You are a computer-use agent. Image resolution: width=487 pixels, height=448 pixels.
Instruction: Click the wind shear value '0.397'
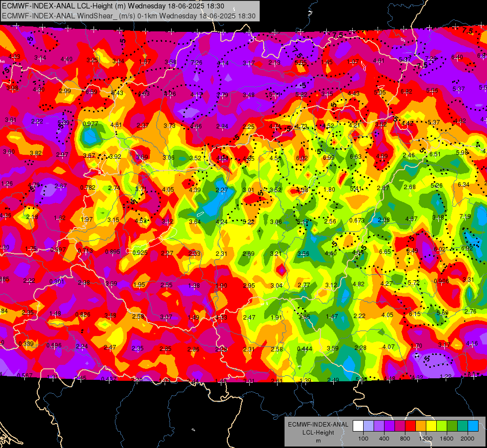[58, 250]
